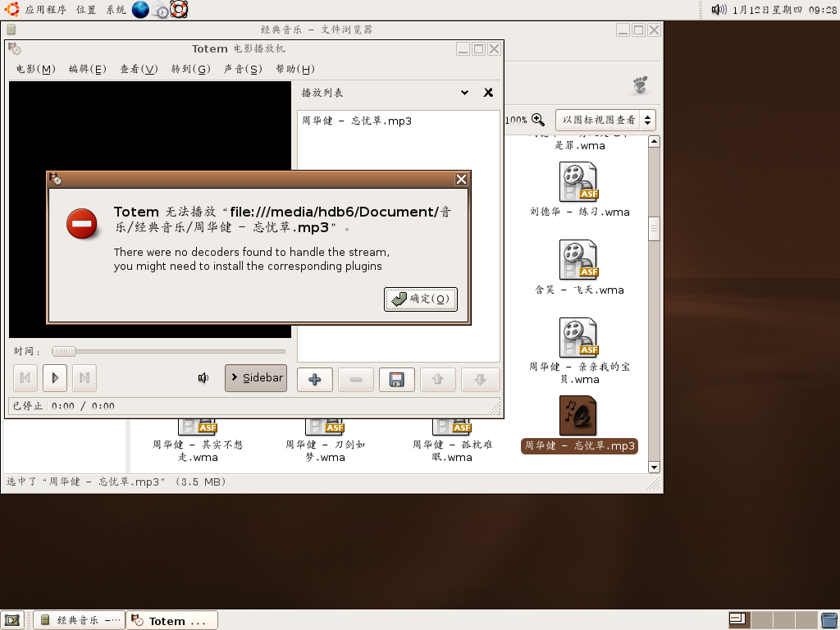Click the 周华健 - 孤枕难眠.wma file label

point(452,451)
